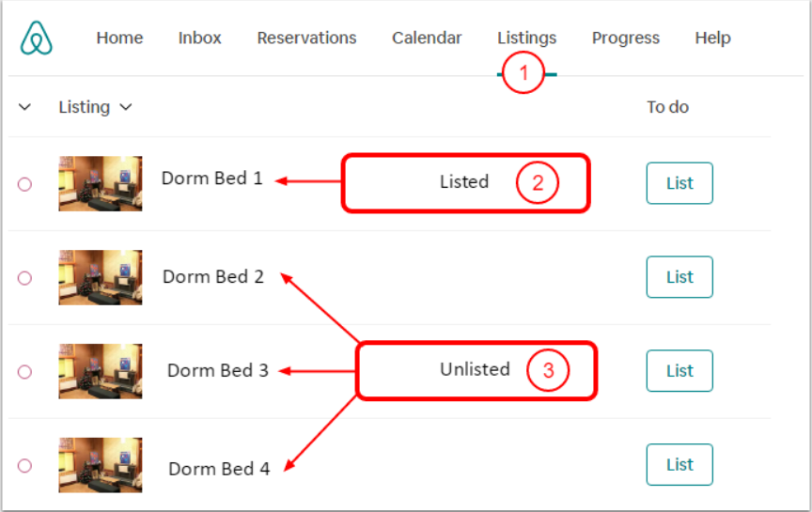Viewport: 812px width, 512px height.
Task: Expand the select-all chevron dropdown
Action: tap(24, 107)
